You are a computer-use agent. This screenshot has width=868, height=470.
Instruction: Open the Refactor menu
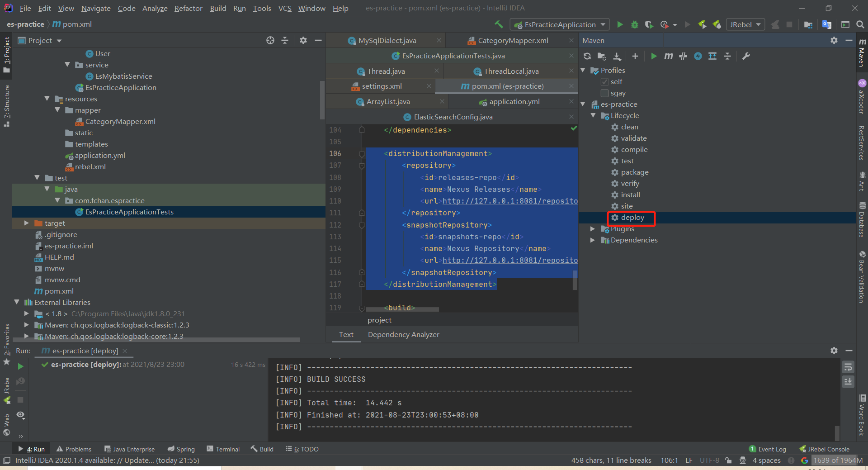point(188,8)
